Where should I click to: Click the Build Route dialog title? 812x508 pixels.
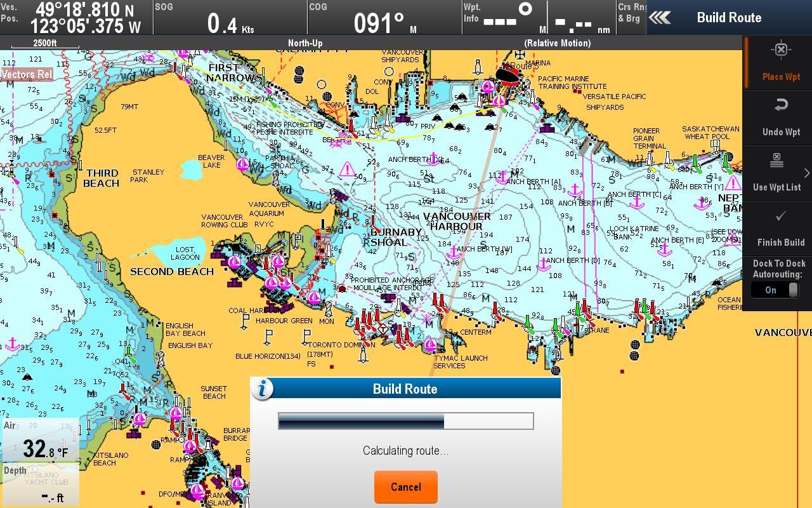coord(405,389)
